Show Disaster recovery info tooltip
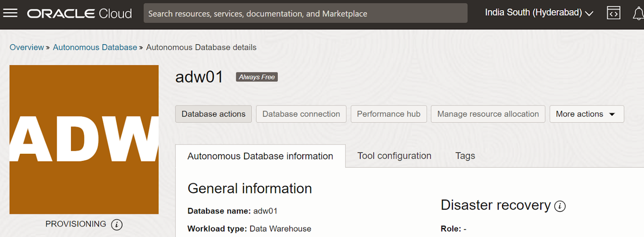This screenshot has height=237, width=644. (560, 206)
